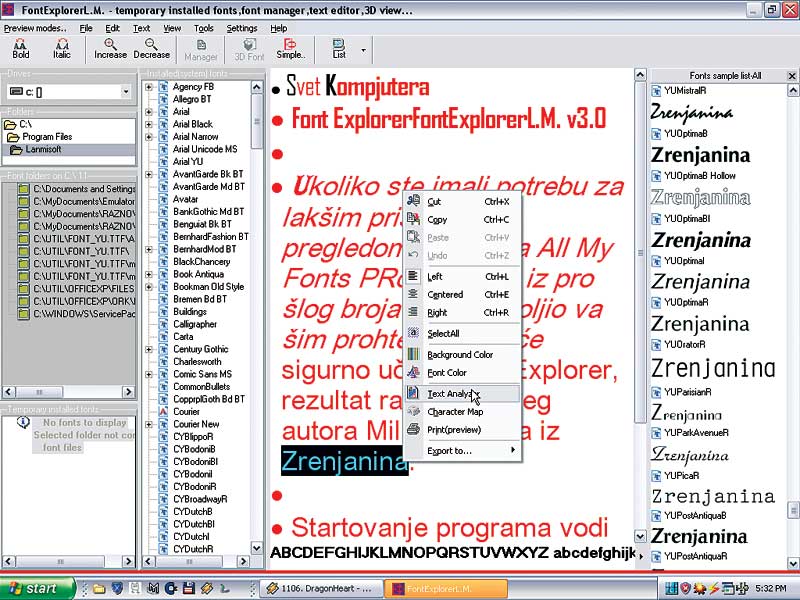Screen dimensions: 800x600
Task: Open the font Manager toolbar button
Action: (201, 50)
